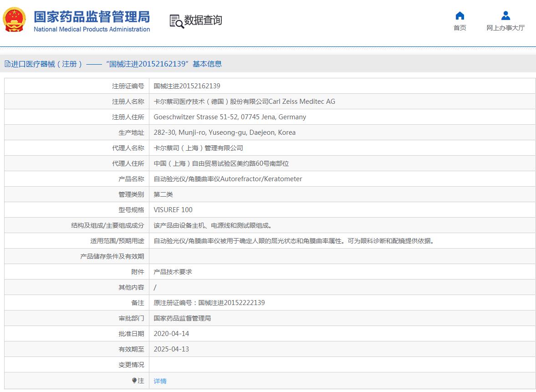The image size is (536, 392).
Task: Click National Medical Products Administration text
Action: tap(92, 30)
